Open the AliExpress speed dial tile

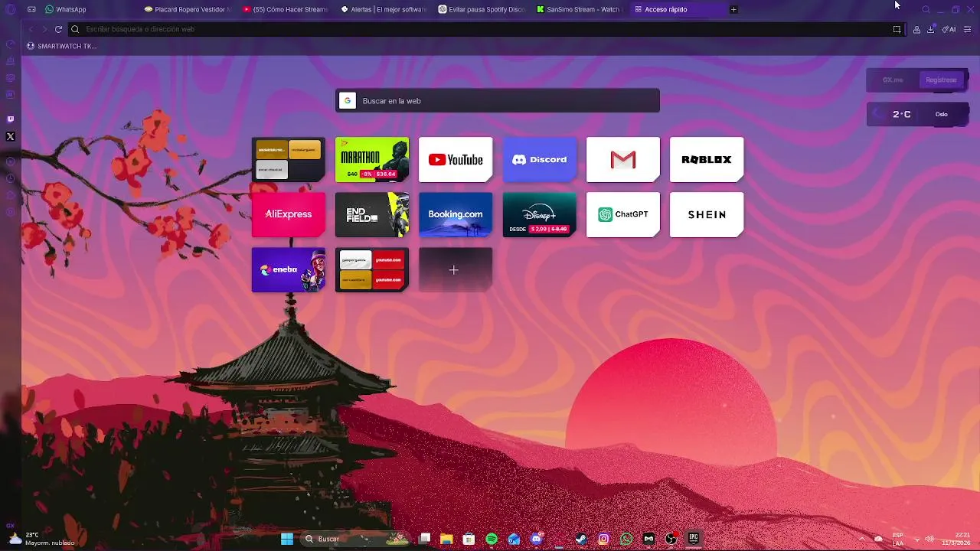point(289,214)
